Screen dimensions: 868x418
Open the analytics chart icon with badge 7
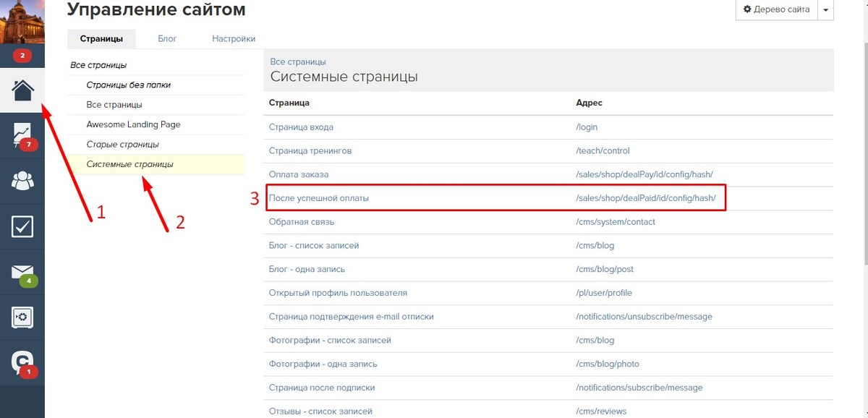(22, 136)
